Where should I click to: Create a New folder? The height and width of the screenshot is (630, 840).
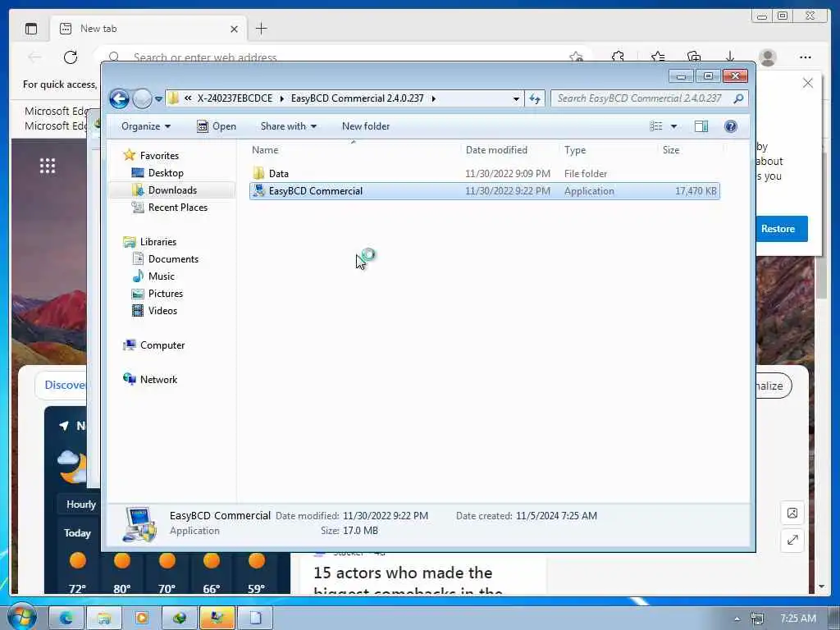(x=366, y=126)
